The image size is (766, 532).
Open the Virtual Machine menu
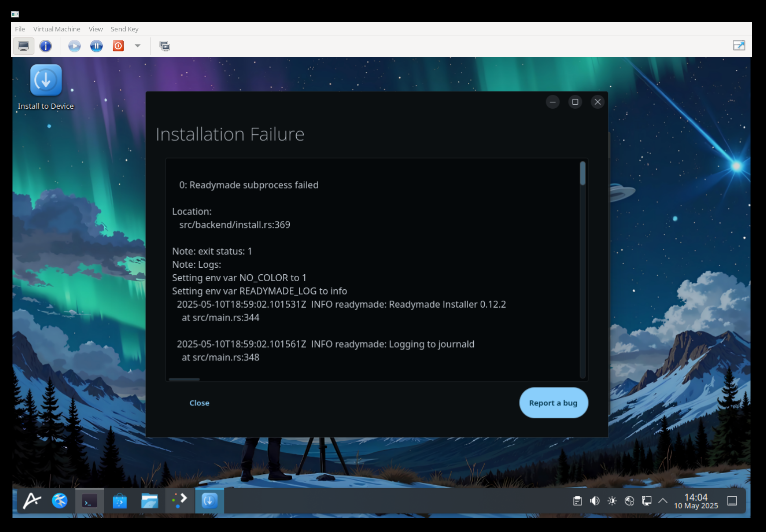[57, 29]
